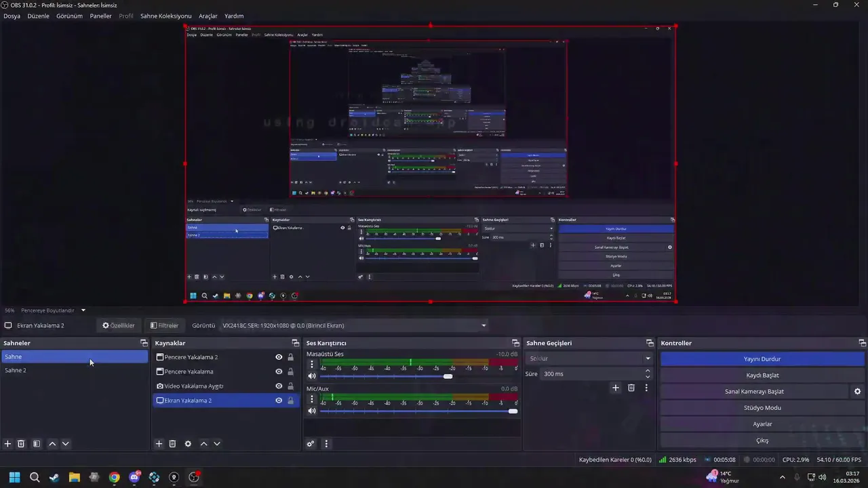
Task: Undock the Ses Karıştırıcı panel
Action: 515,343
